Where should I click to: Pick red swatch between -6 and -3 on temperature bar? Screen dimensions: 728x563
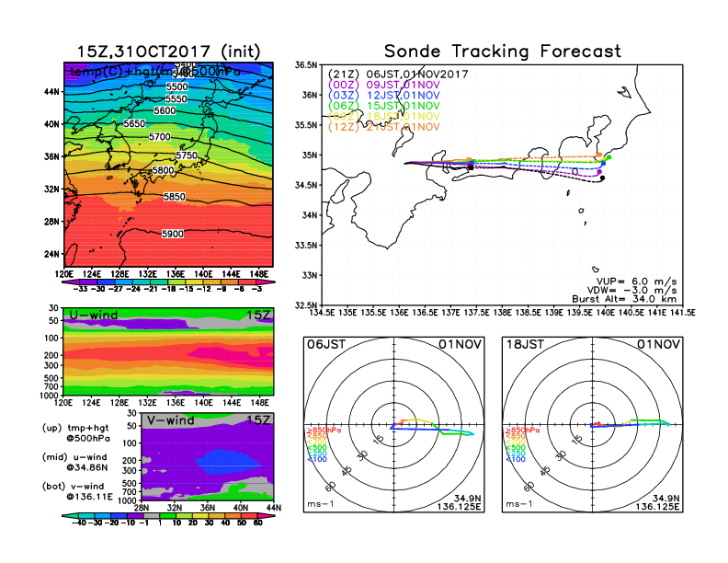[x=246, y=282]
